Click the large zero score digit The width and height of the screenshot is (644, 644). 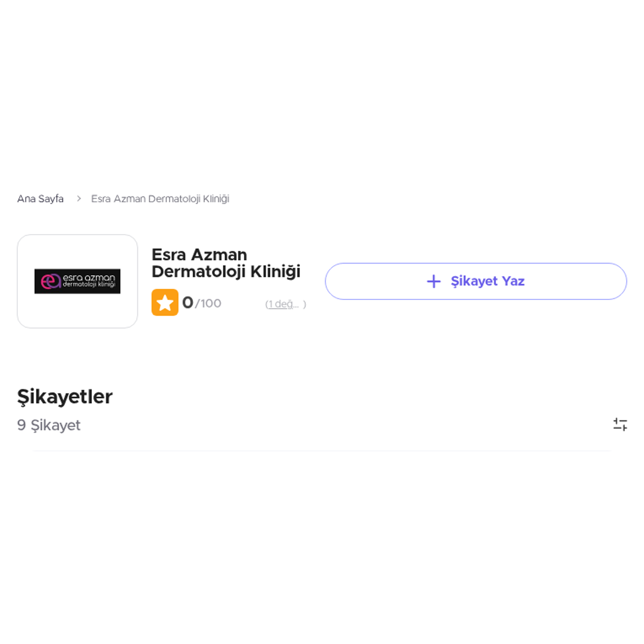pyautogui.click(x=188, y=303)
